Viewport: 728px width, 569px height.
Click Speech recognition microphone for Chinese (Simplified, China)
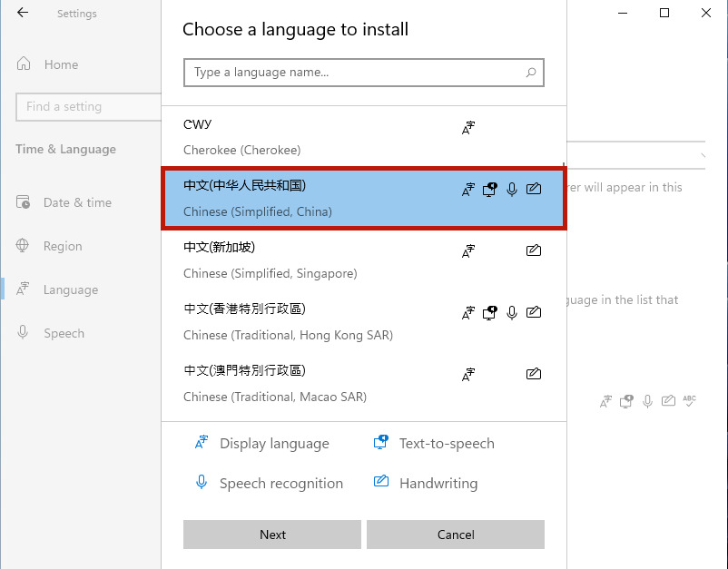[511, 190]
